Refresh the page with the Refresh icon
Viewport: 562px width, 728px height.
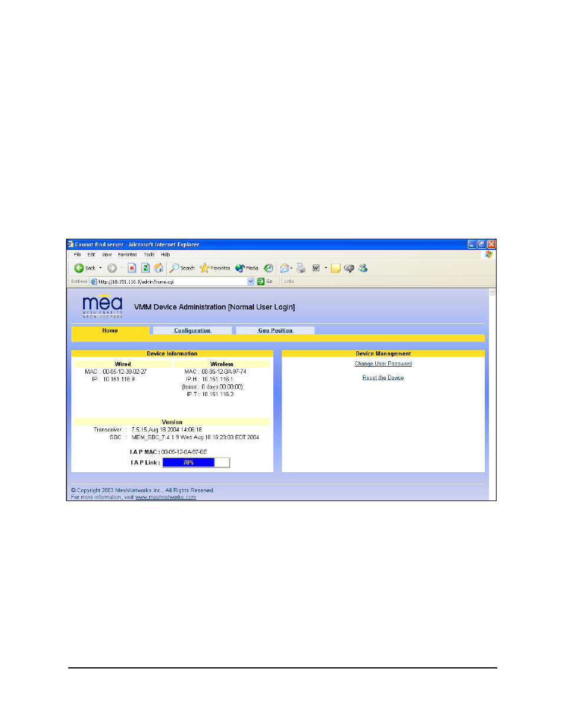[146, 268]
